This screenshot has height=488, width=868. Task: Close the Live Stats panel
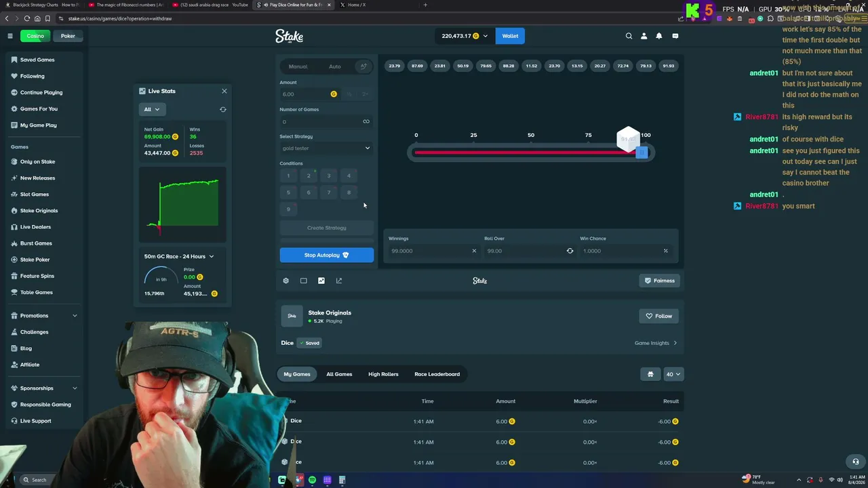pyautogui.click(x=224, y=91)
